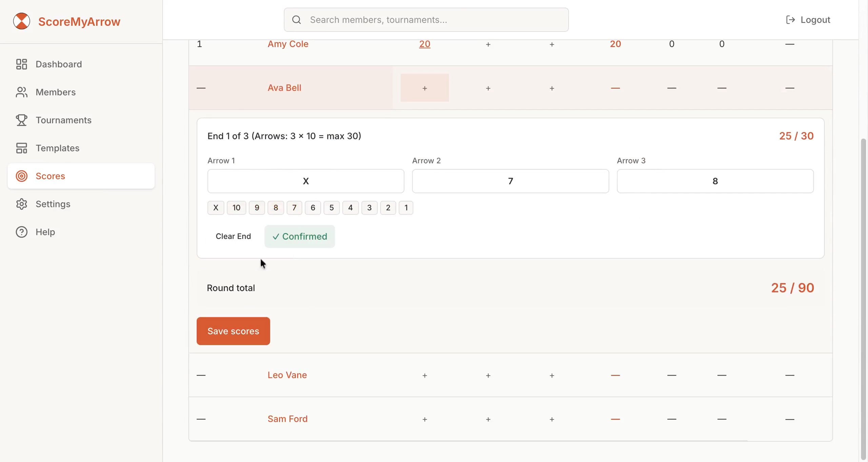Select the Ava Bell name link
Screen dimensions: 868x462
[284, 88]
